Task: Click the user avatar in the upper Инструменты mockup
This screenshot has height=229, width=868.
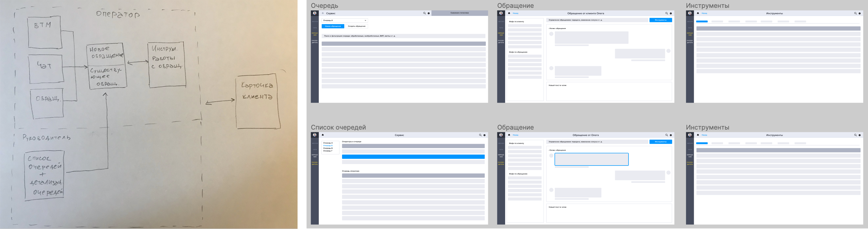Action: tap(690, 13)
